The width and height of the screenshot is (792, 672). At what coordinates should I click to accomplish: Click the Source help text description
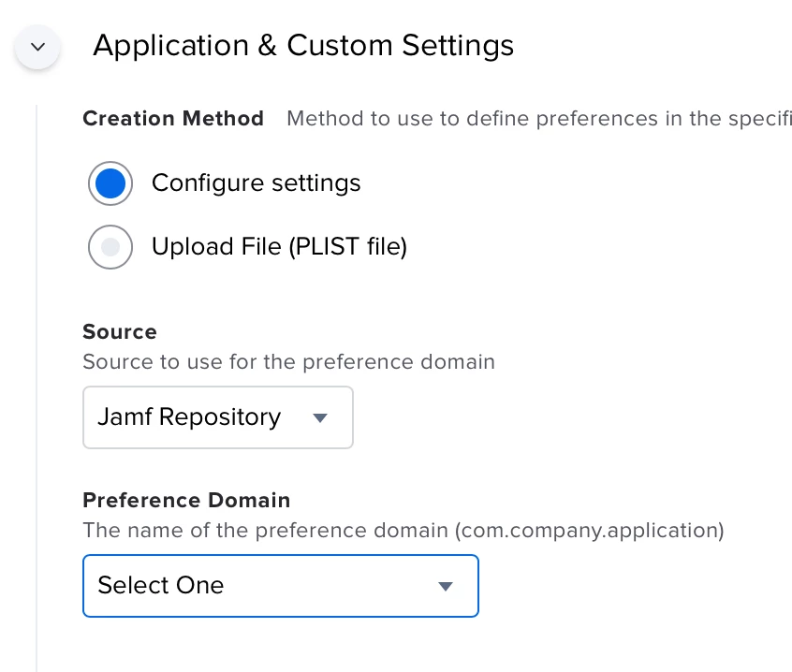[x=288, y=362]
